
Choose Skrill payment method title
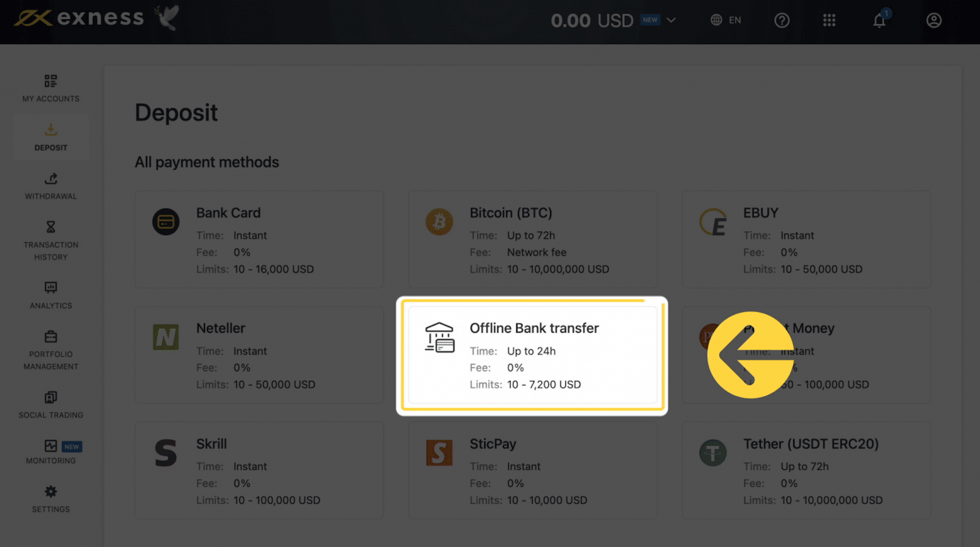[211, 443]
